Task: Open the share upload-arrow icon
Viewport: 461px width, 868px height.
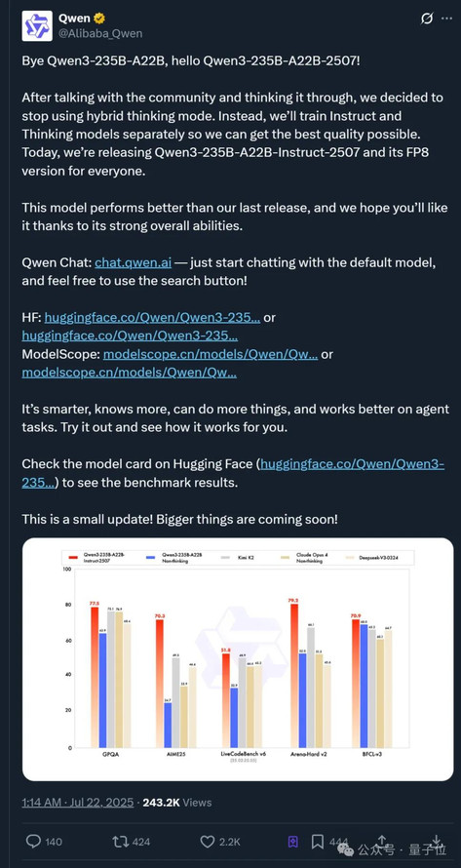Action: point(382,841)
